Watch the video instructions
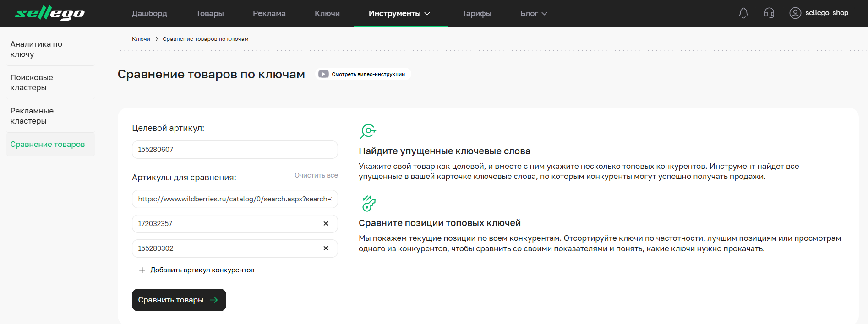The image size is (868, 324). pyautogui.click(x=363, y=74)
